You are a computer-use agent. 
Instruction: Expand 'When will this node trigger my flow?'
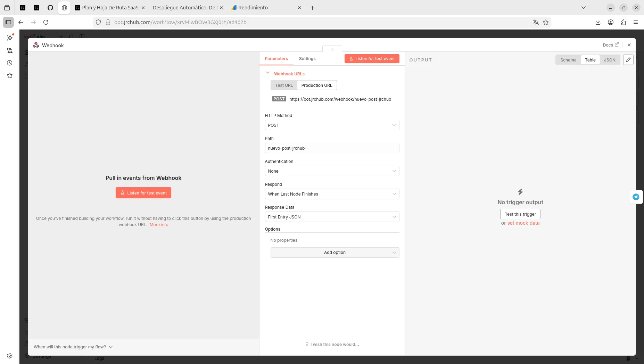(73, 347)
